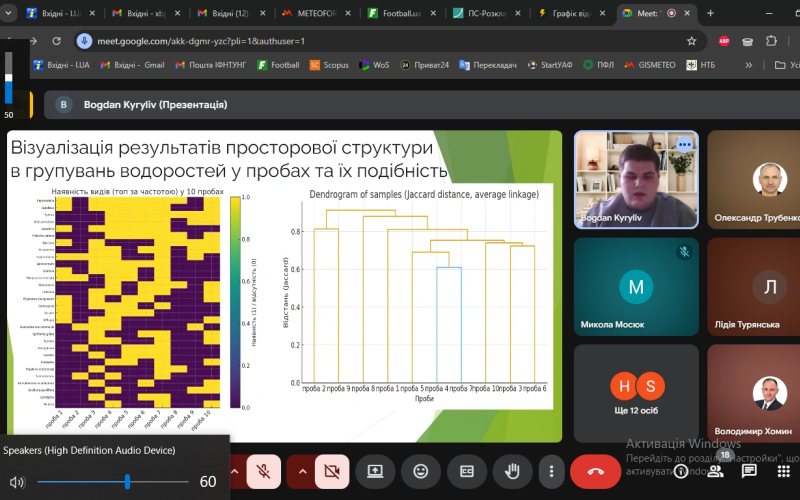Screen dimensions: 800x500
Task: Reload the page
Action: [56, 41]
